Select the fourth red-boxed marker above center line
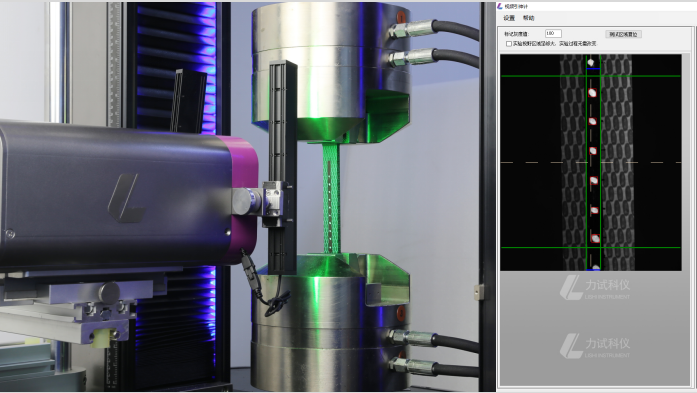 click(593, 151)
